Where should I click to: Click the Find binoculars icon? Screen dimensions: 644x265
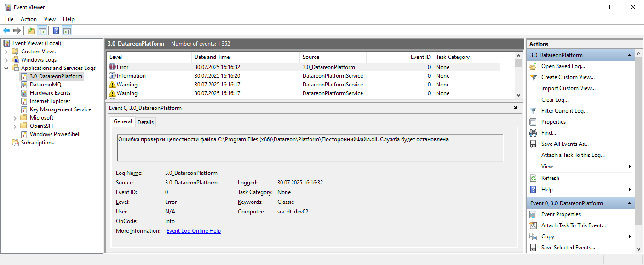point(533,133)
